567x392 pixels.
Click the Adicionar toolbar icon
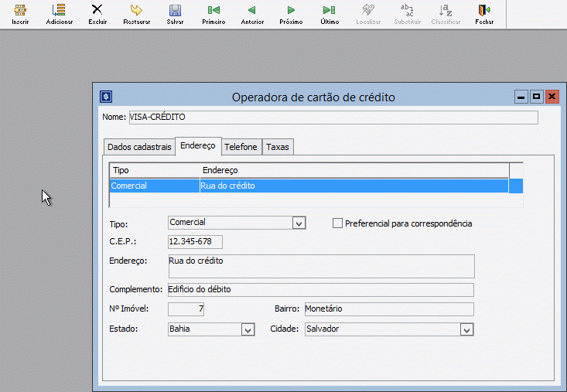coord(59,11)
